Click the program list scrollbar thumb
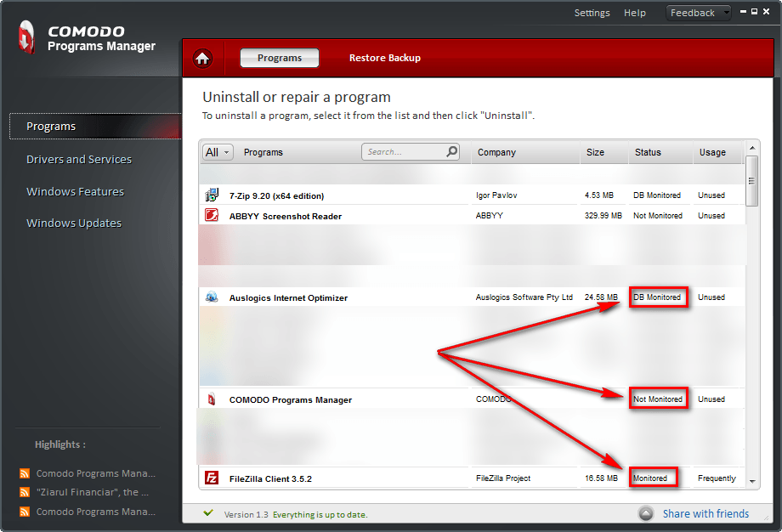Screen dimensions: 782x532 click(751, 180)
